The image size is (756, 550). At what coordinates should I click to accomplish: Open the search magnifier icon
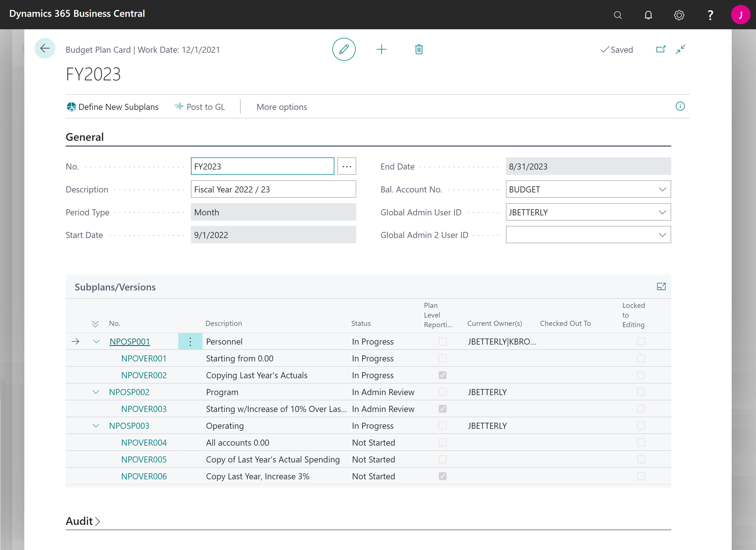pyautogui.click(x=618, y=15)
